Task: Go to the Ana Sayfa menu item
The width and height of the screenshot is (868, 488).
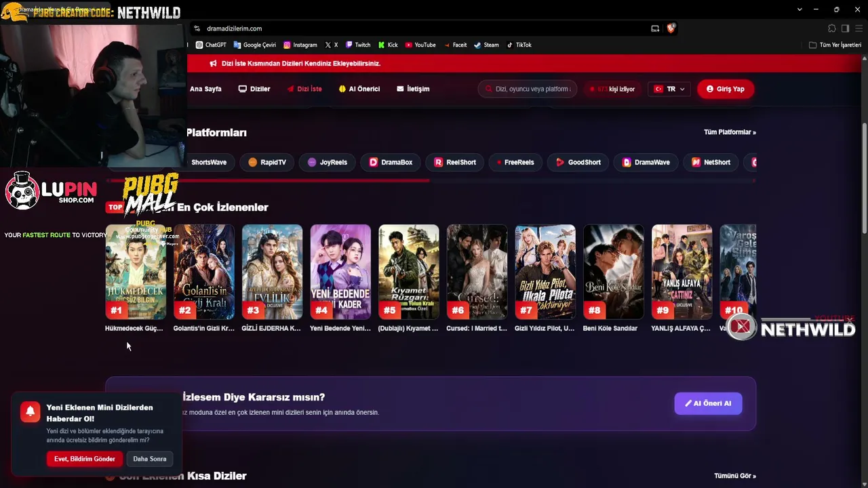Action: pos(205,89)
